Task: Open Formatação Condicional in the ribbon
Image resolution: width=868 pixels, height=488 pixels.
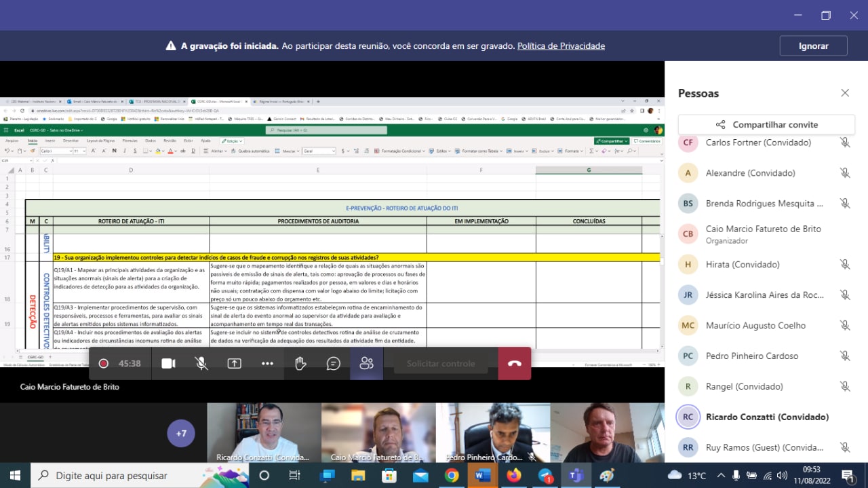Action: point(403,151)
